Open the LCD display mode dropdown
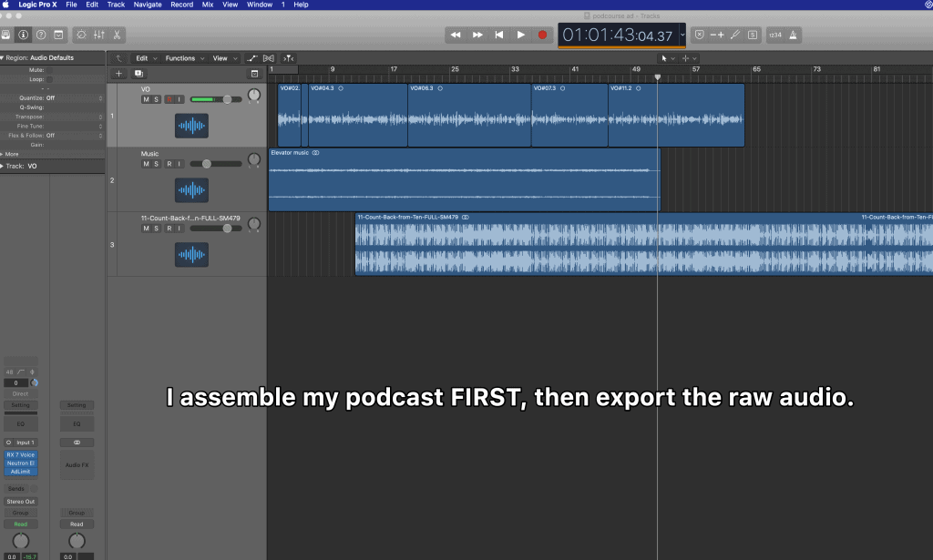Viewport: 933px width, 560px height. point(682,36)
